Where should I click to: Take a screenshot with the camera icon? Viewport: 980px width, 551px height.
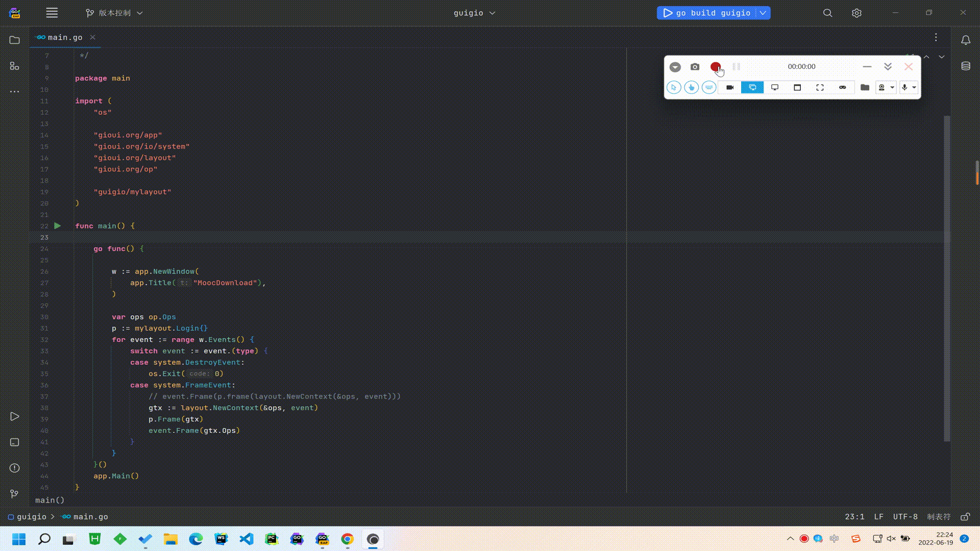pos(695,67)
